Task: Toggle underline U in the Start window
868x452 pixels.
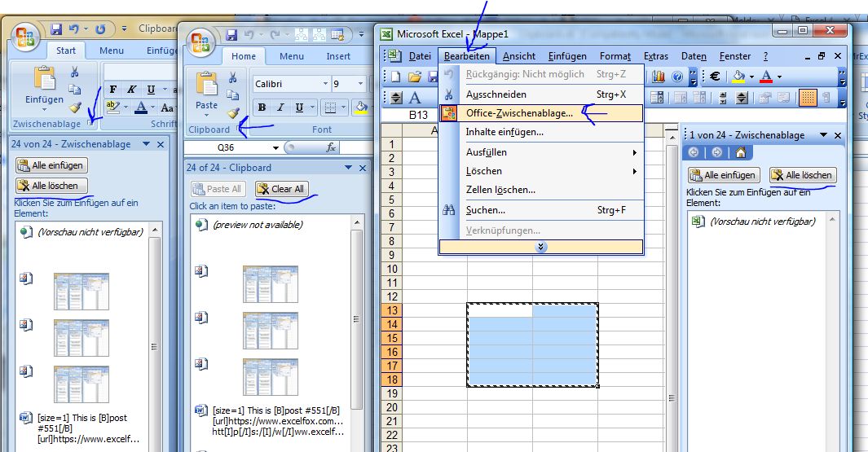Action: coord(151,89)
